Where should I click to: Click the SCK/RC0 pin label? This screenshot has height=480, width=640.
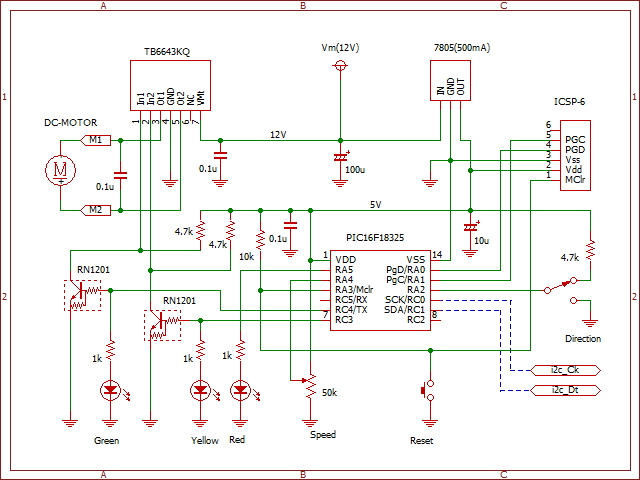point(405,300)
